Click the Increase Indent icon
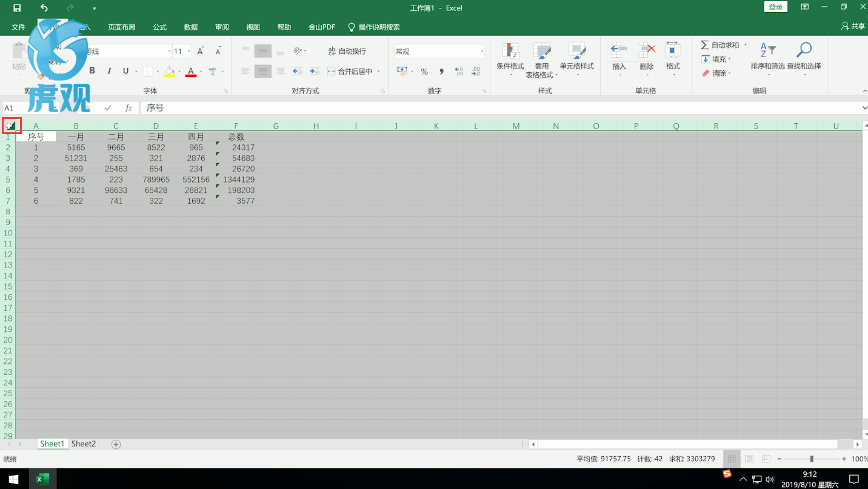This screenshot has height=489, width=868. (x=314, y=72)
